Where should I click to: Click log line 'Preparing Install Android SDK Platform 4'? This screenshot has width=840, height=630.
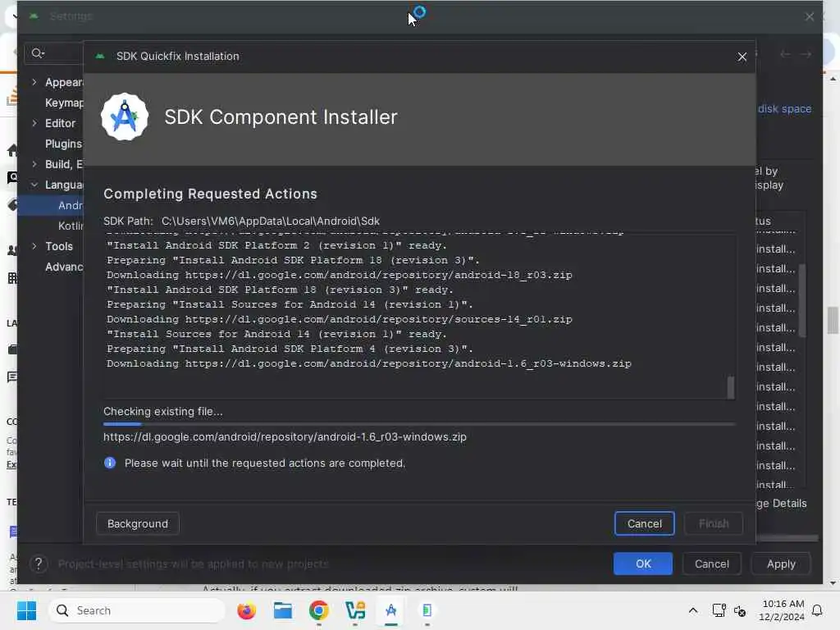[x=290, y=349]
